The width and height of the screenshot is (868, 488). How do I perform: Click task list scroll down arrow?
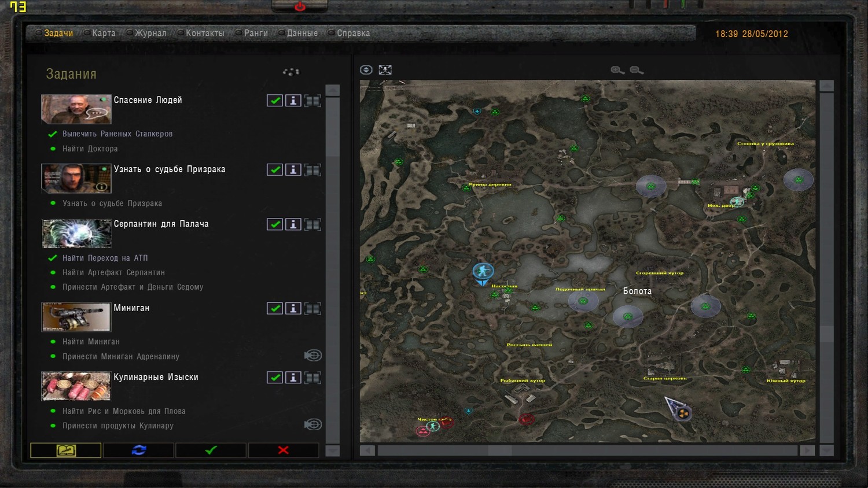coord(333,450)
